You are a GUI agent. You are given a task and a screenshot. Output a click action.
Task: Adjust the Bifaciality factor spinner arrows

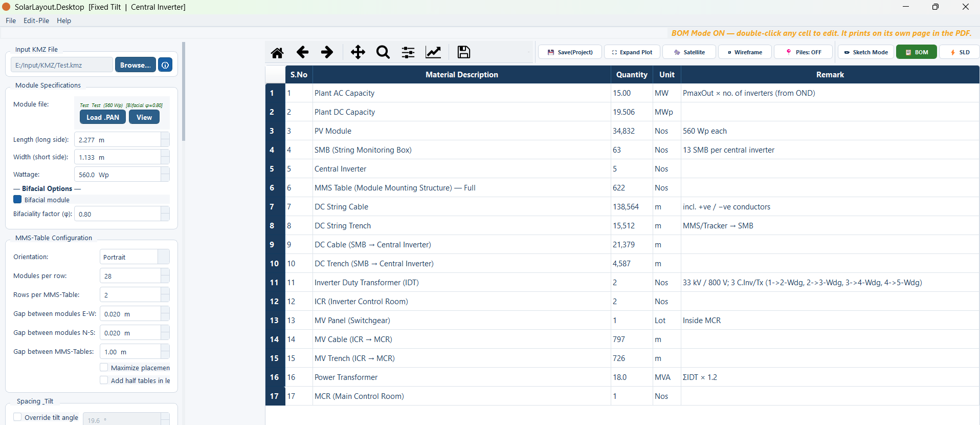pos(165,214)
